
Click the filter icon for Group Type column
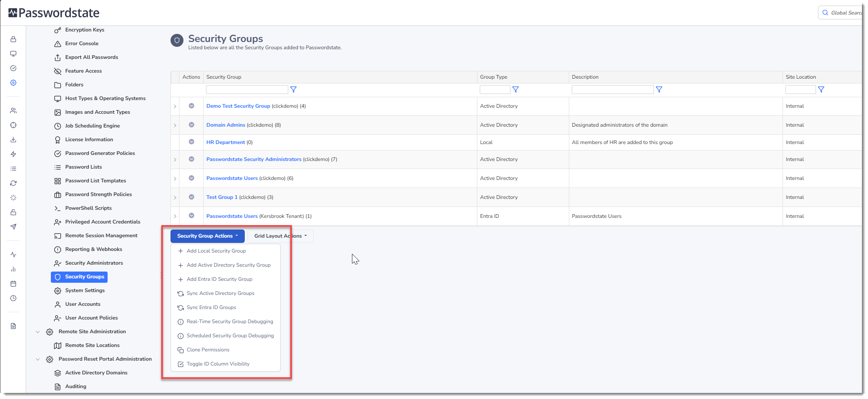pos(516,90)
